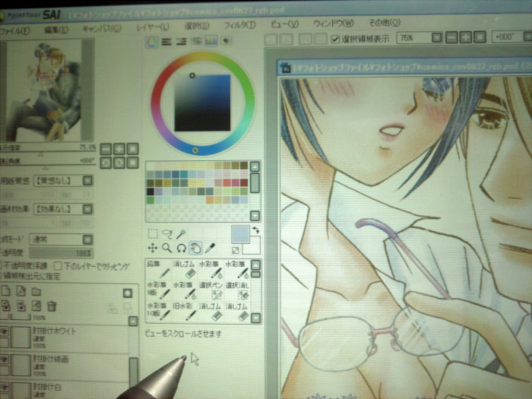Open the ウィンドウ(W) menu
Image resolution: width=532 pixels, height=399 pixels.
coord(334,24)
